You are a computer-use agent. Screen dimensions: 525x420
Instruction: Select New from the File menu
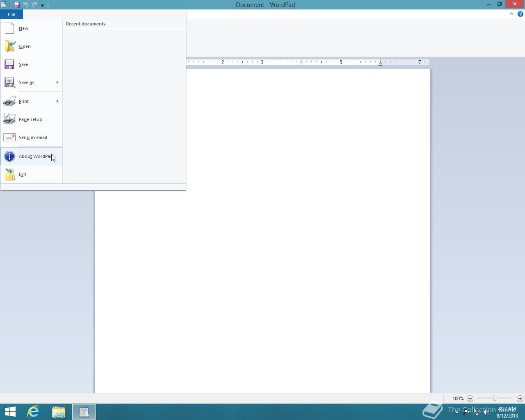click(31, 28)
